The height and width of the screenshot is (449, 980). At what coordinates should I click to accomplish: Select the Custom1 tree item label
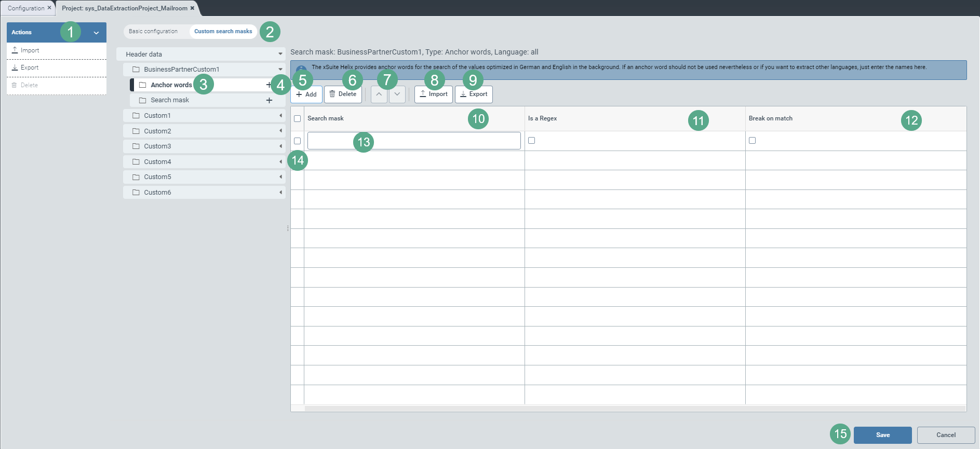pos(157,115)
